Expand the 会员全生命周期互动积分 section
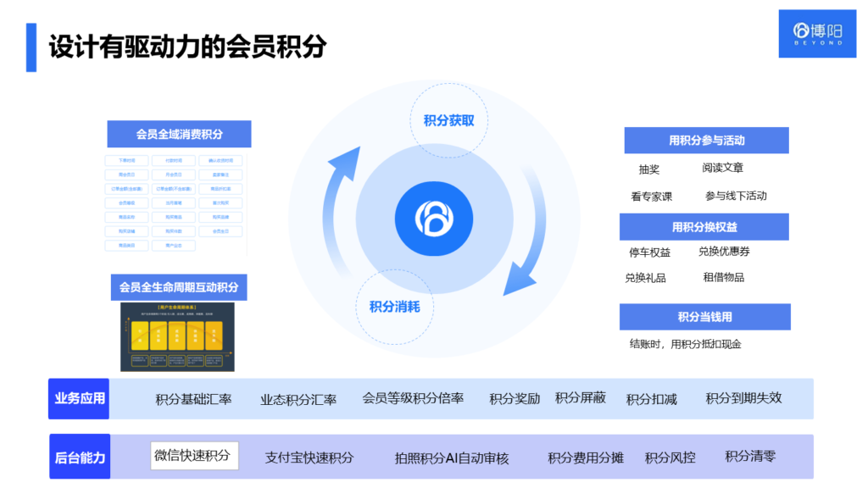The width and height of the screenshot is (868, 488). 181,287
